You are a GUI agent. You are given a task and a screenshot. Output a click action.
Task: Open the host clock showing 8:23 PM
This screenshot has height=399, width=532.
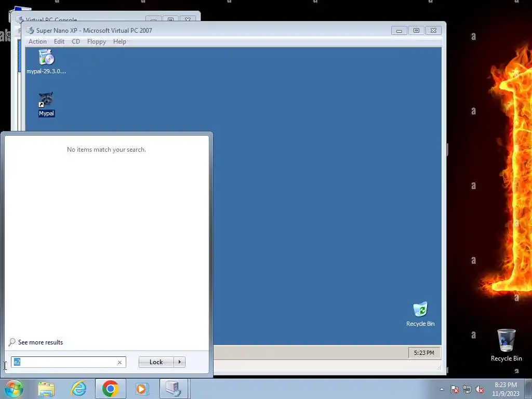point(506,389)
